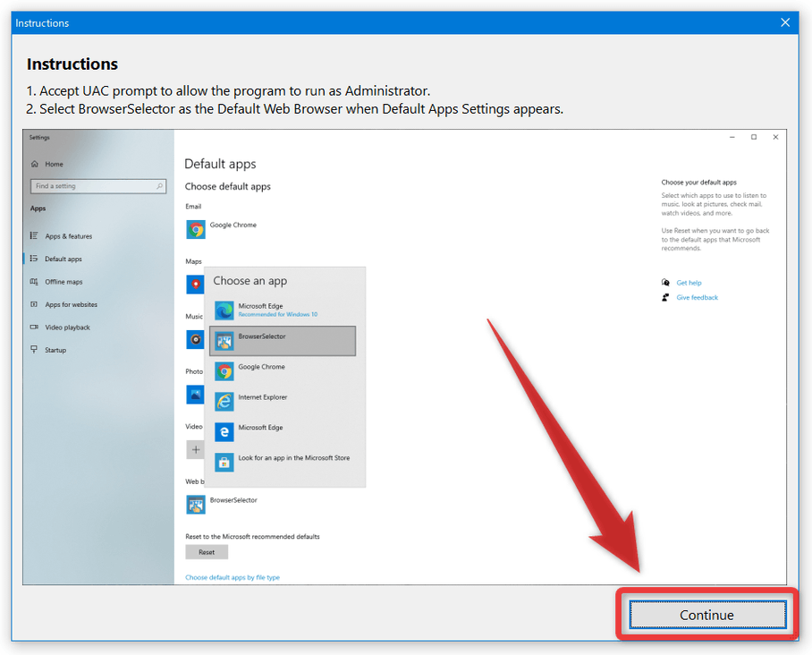Screen dimensions: 812x655
Task: Click the Music player default app icon
Action: 195,339
